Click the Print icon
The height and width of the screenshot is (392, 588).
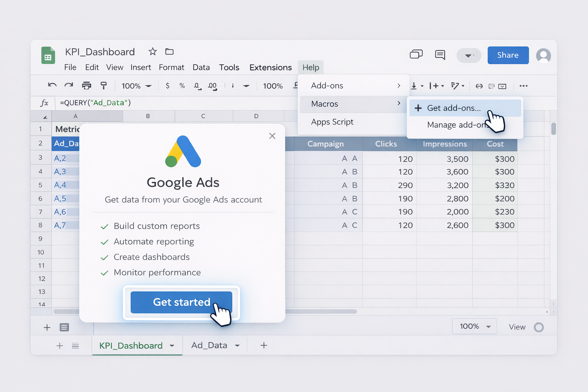point(87,85)
